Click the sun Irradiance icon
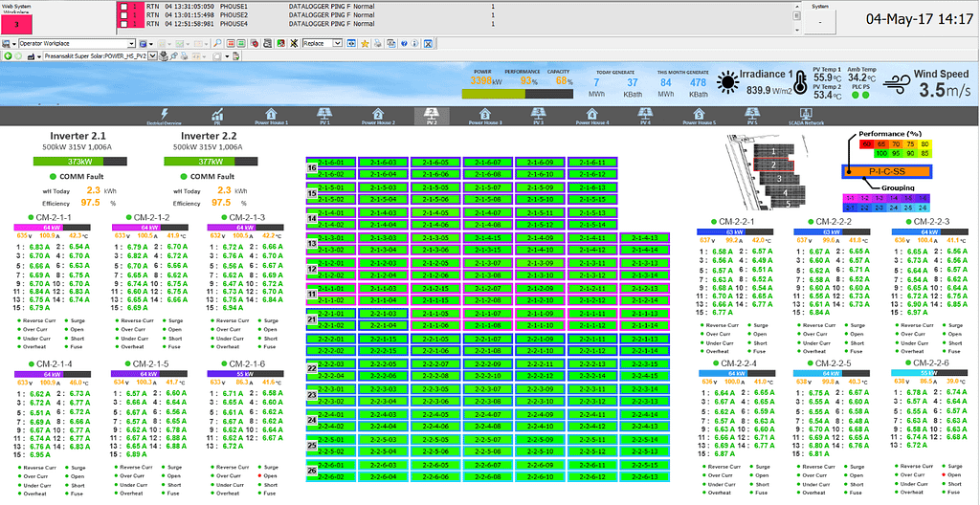980x505 pixels. [x=729, y=84]
